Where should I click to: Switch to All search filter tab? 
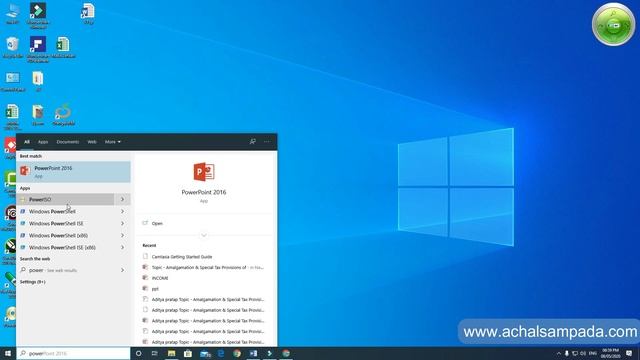pos(27,142)
